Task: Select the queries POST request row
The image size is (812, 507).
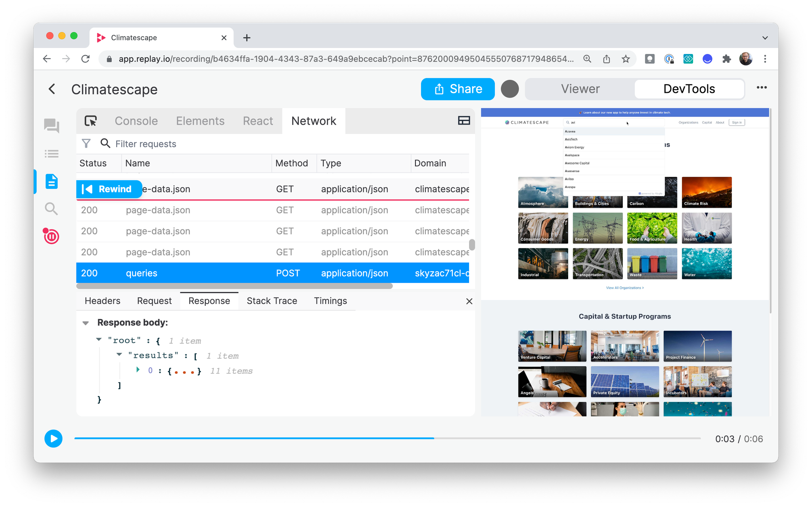Action: click(x=273, y=273)
